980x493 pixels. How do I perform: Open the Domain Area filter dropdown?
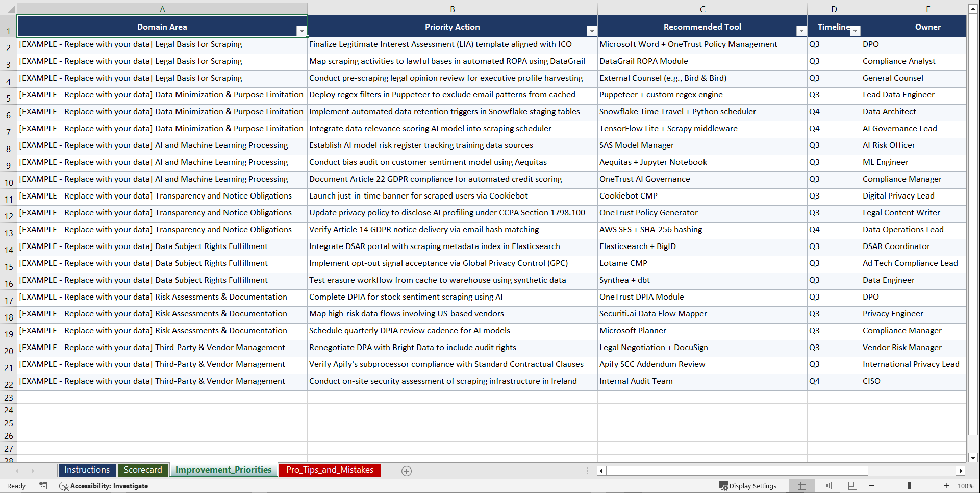click(301, 31)
